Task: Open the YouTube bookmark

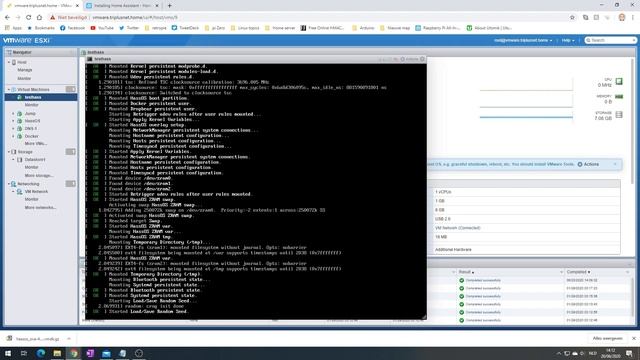Action: coord(102,28)
